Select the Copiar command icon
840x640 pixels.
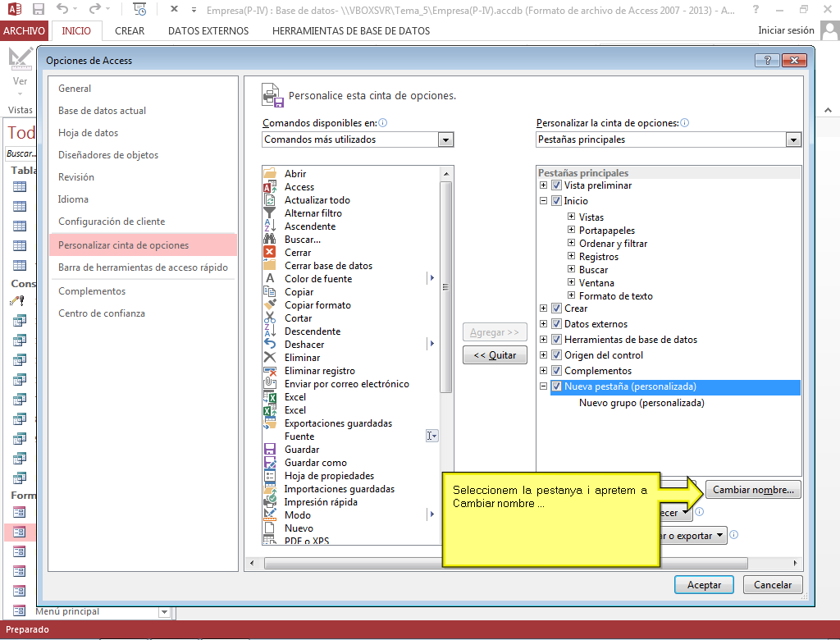270,292
